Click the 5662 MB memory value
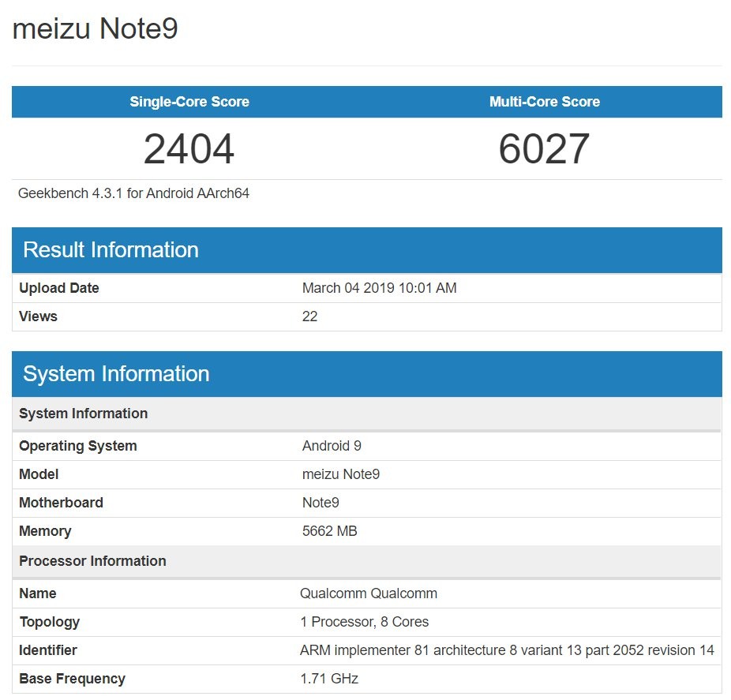Viewport: 731px width, 700px height. click(330, 531)
